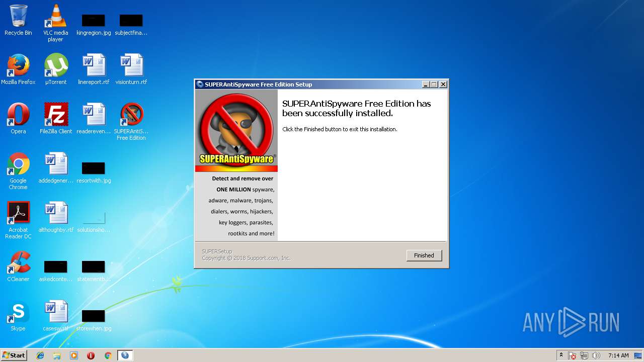Select the addedgener... rtf document
The image size is (644, 362).
[x=56, y=168]
